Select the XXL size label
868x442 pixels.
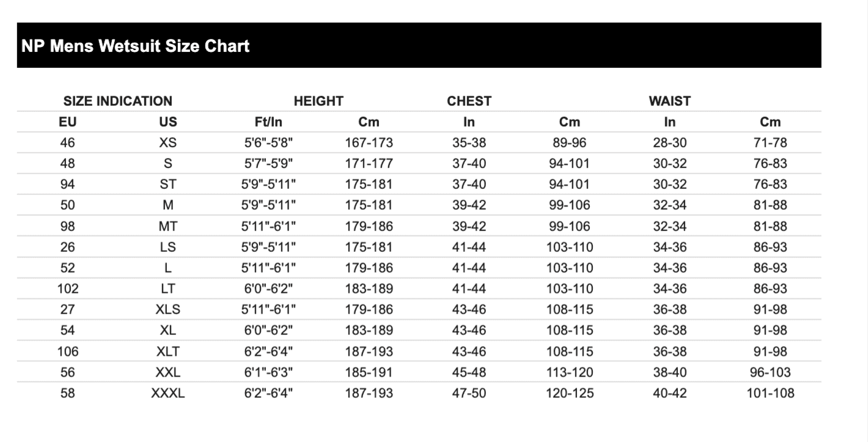pos(167,372)
